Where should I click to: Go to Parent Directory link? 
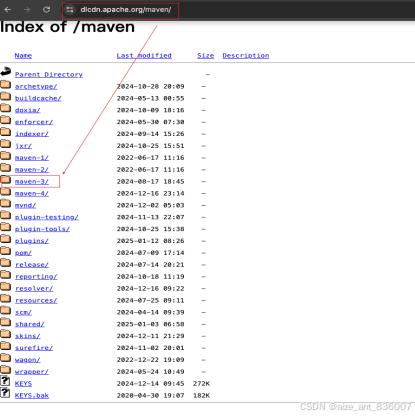[x=49, y=75]
